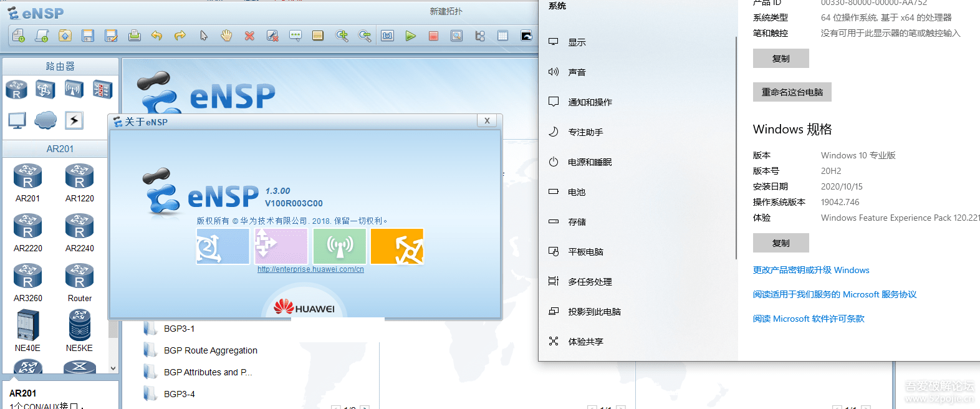Close the 关于eNSP dialog
This screenshot has width=980, height=409.
[x=488, y=121]
